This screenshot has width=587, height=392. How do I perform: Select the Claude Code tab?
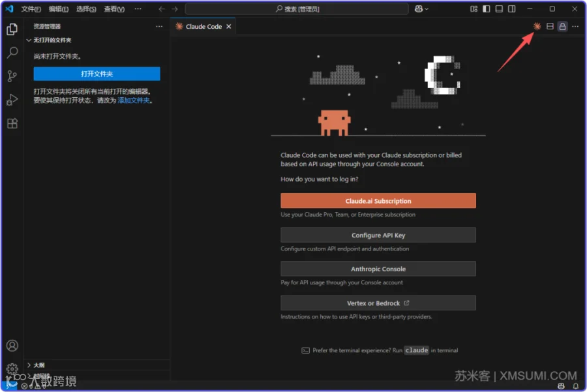point(203,27)
